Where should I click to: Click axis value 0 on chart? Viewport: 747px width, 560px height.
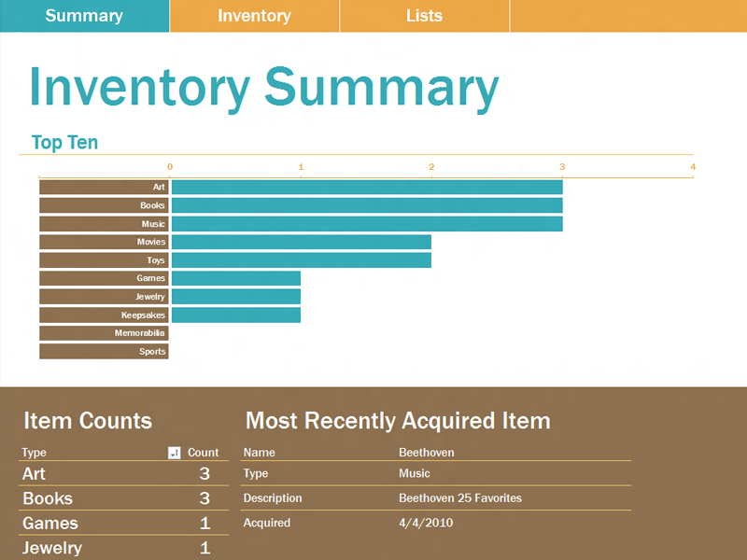coord(170,167)
